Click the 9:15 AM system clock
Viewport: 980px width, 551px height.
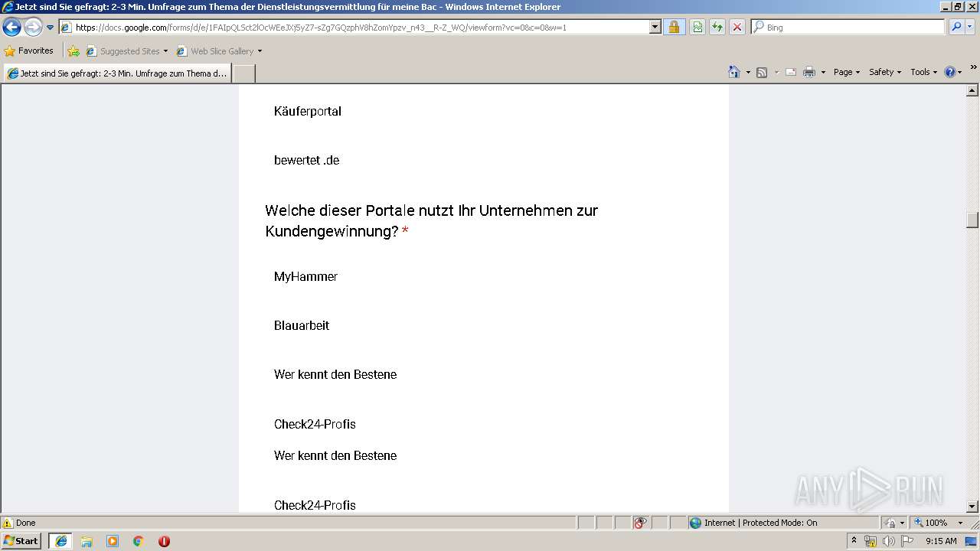coord(941,541)
